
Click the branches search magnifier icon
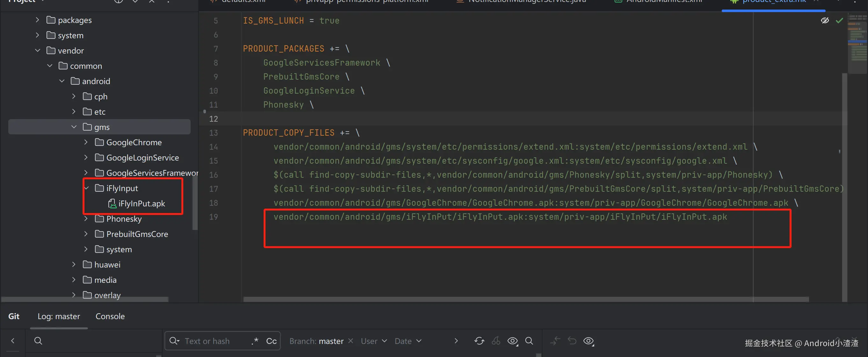point(38,341)
